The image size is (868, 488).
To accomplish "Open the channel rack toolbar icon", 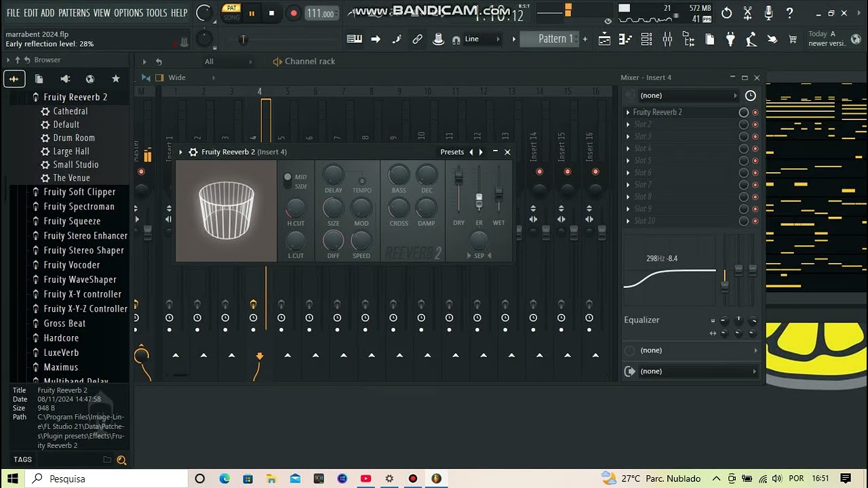I will click(646, 39).
